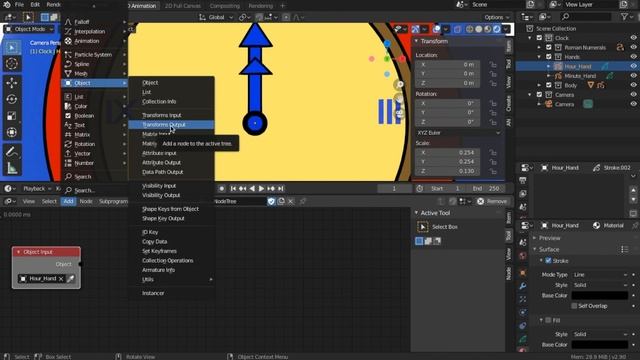The height and width of the screenshot is (360, 640).
Task: Select the Select Box tool in viewport toolbar
Action: click(12, 47)
